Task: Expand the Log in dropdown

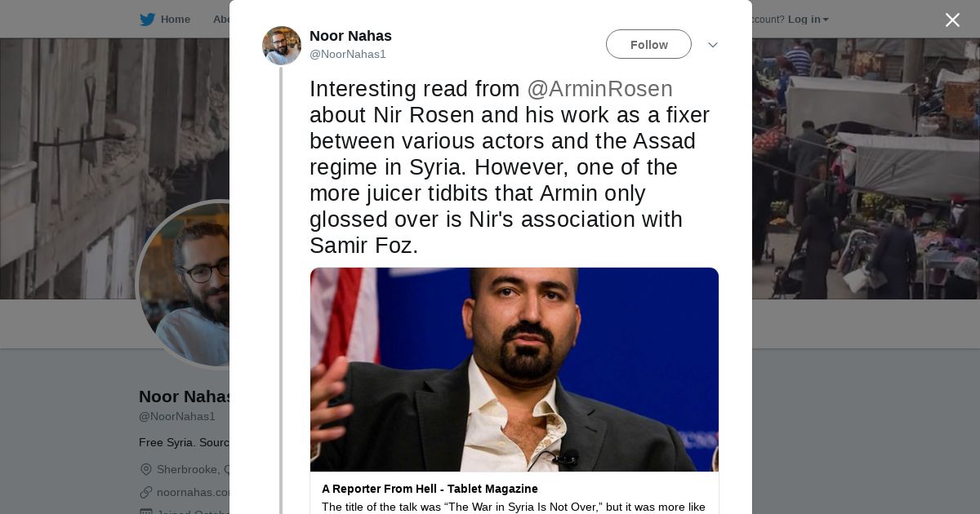Action: pos(808,20)
